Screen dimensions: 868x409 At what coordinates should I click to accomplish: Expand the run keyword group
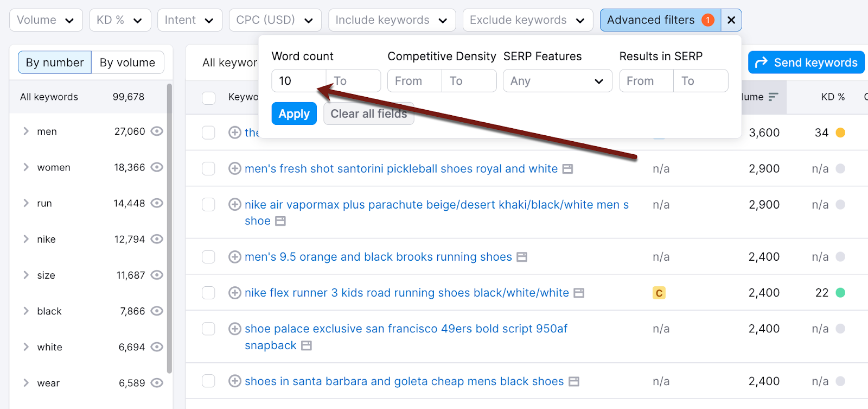pos(26,203)
